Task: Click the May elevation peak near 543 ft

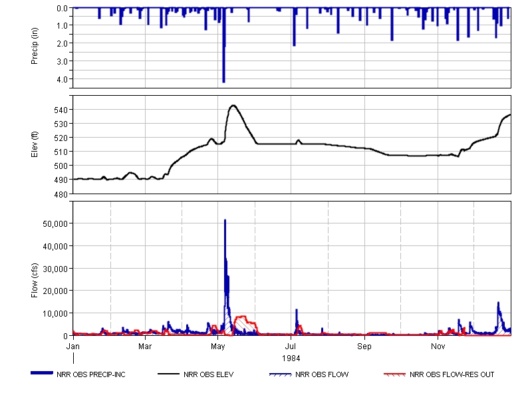Action: tap(233, 106)
